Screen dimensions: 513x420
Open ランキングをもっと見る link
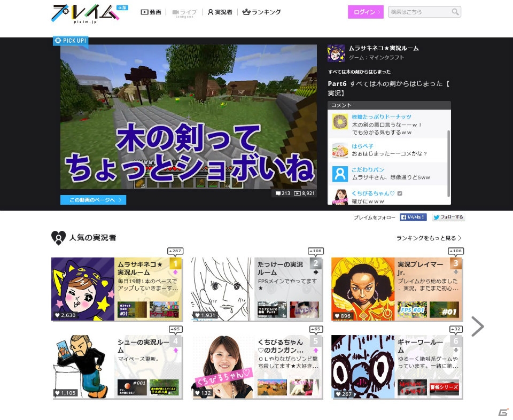429,238
